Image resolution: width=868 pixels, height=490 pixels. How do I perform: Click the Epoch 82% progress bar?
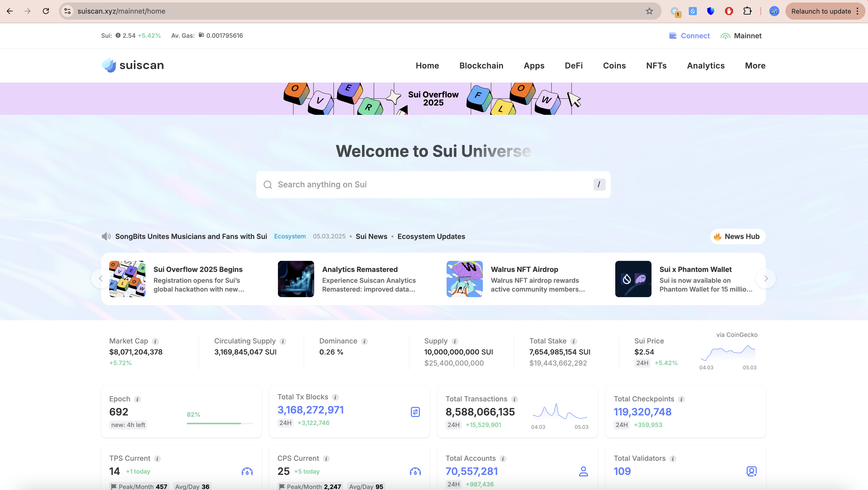click(220, 423)
